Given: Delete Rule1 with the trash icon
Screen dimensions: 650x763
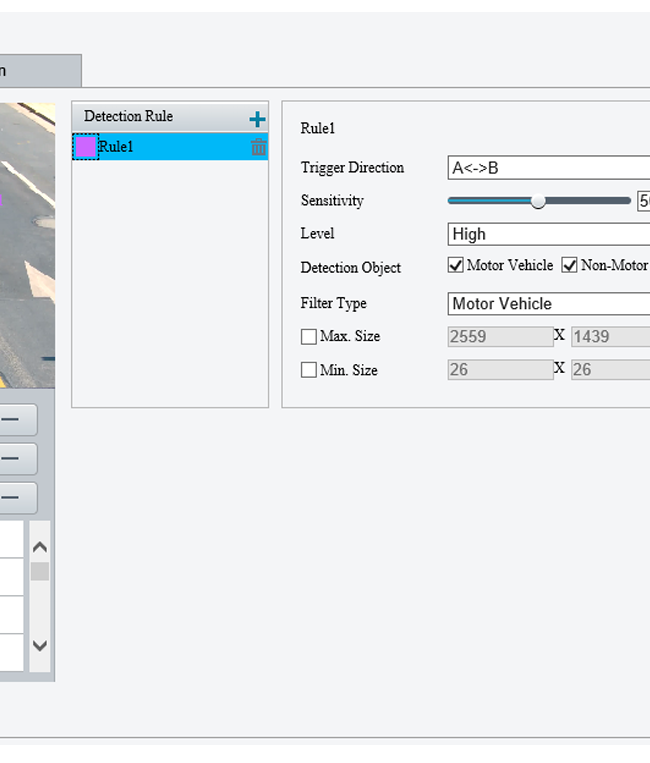Looking at the screenshot, I should pyautogui.click(x=258, y=147).
